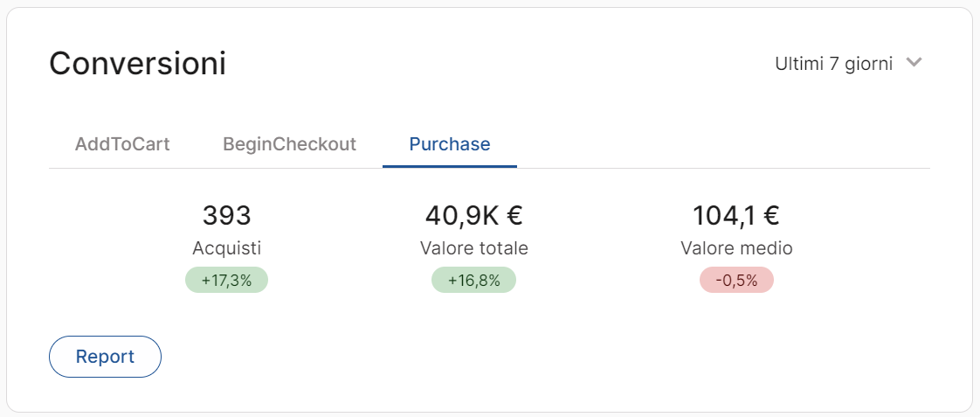Click the Valore totale label
Viewport: 980px width, 417px height.
[x=473, y=248]
